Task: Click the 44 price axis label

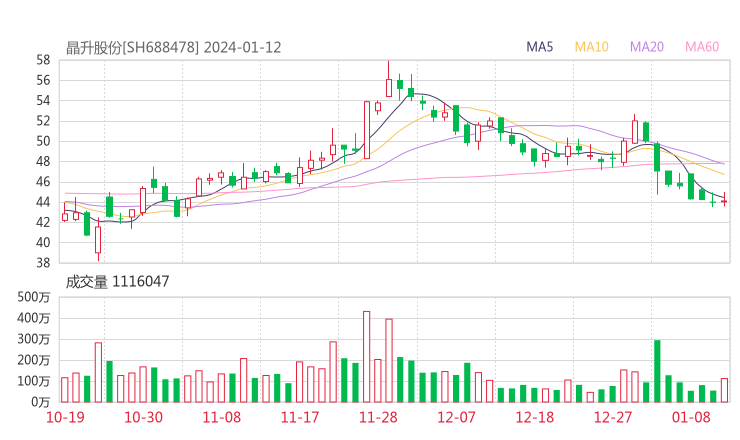Action: (43, 202)
